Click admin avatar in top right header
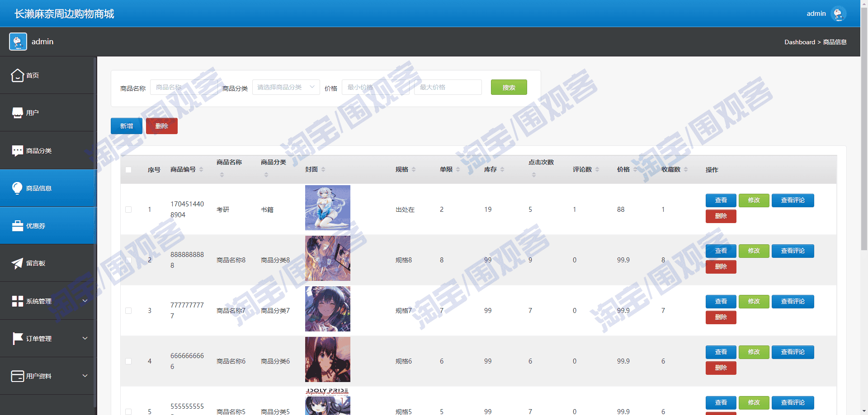This screenshot has height=415, width=868. click(838, 14)
